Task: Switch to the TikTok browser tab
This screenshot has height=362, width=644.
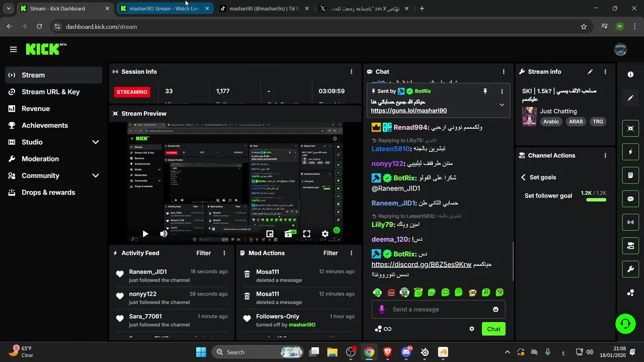Action: 265,9
